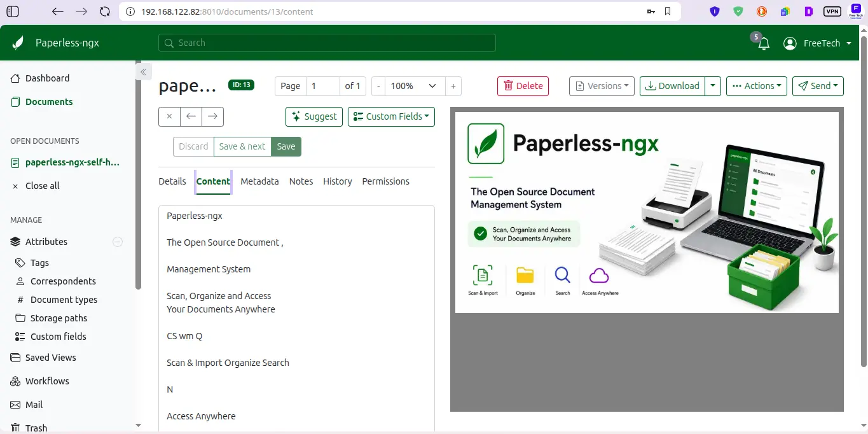
Task: Open Mail settings
Action: pos(34,405)
